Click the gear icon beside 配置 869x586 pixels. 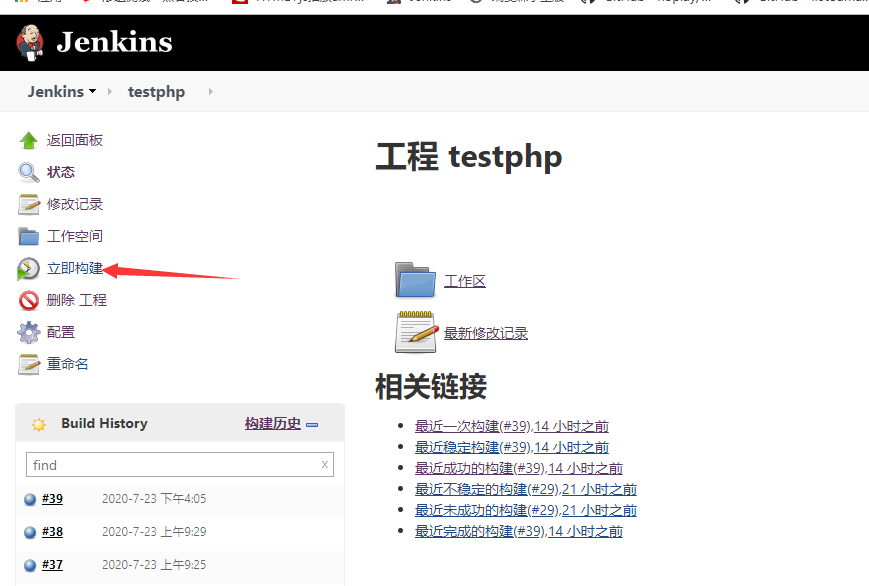pos(28,332)
